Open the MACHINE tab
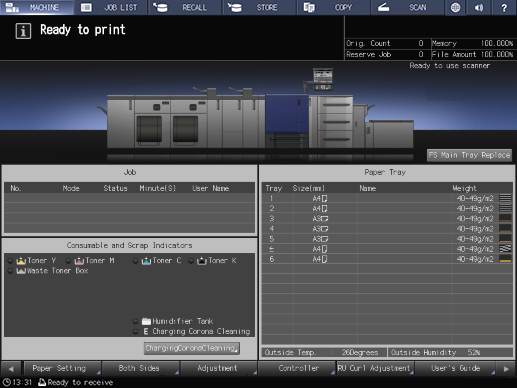Image resolution: width=517 pixels, height=388 pixels. tap(37, 7)
